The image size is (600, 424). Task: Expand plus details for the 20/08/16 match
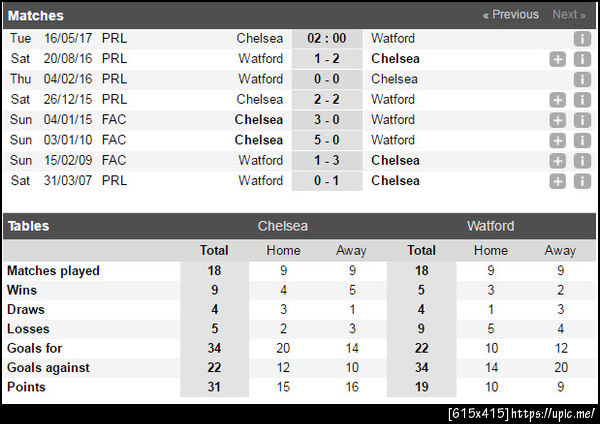(557, 59)
